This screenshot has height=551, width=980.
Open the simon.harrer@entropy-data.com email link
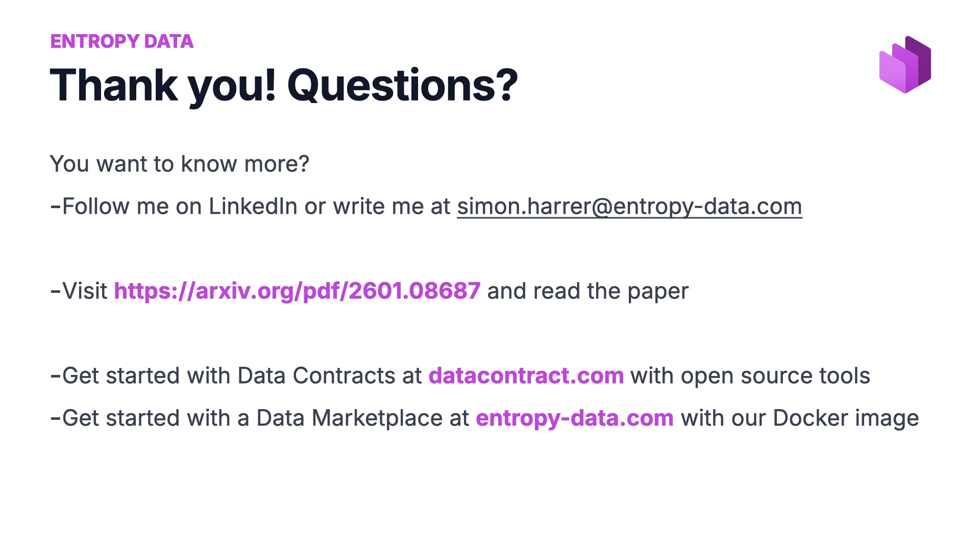629,207
